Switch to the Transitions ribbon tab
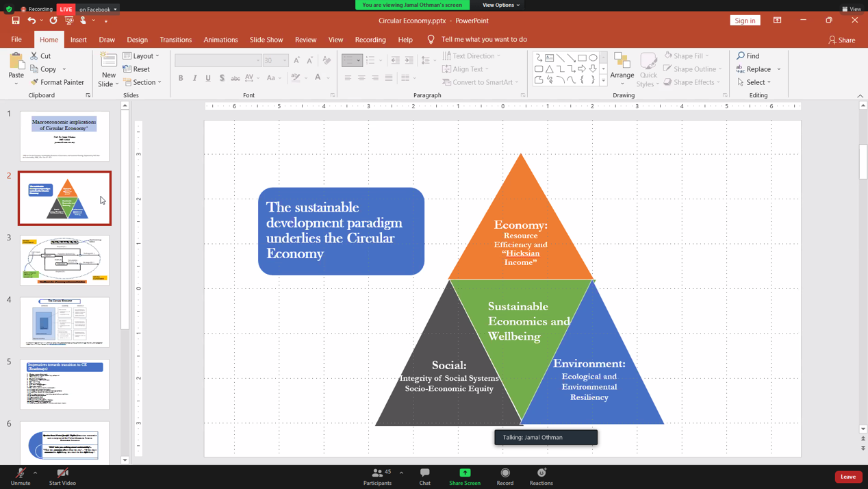This screenshot has width=868, height=489. [x=175, y=40]
